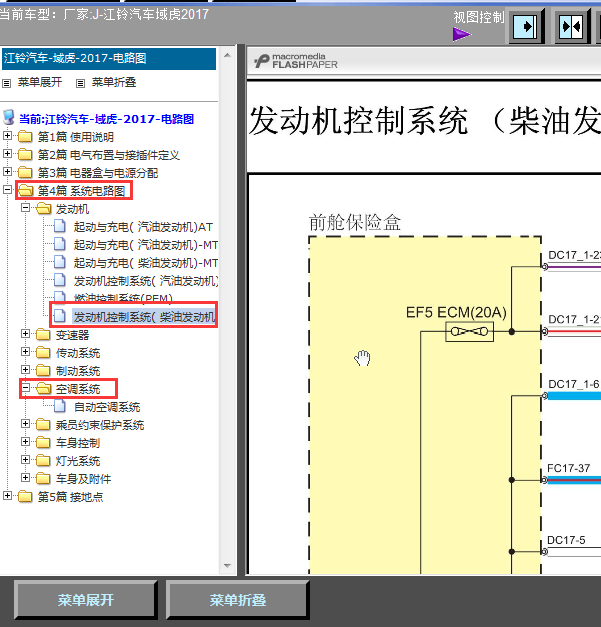The height and width of the screenshot is (627, 601).
Task: Click the folder icon of 乘员约束保护系统
Action: 43,424
